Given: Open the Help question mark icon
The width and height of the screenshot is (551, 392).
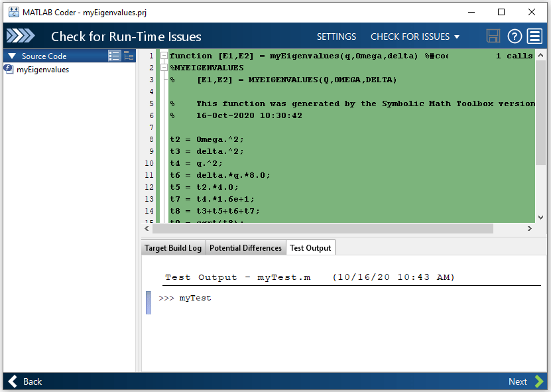Looking at the screenshot, I should (x=515, y=36).
